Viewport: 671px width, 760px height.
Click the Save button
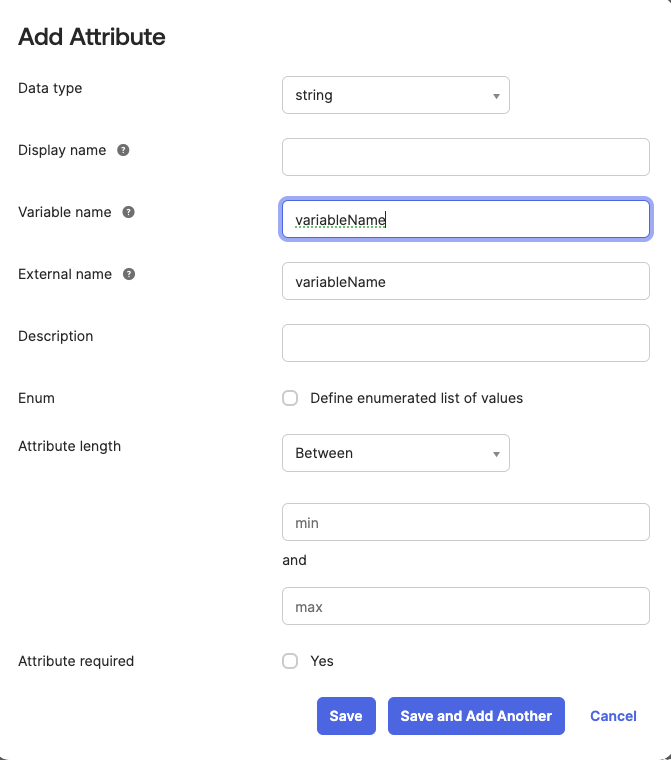click(x=346, y=716)
